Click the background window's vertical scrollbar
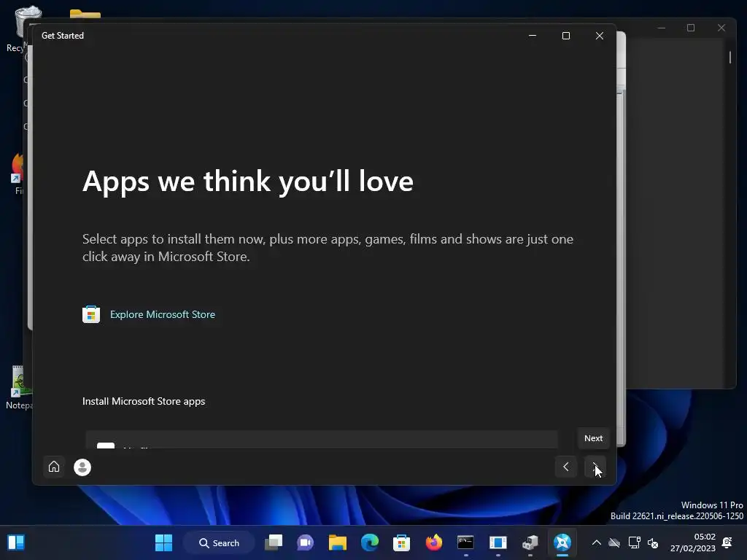 point(729,57)
